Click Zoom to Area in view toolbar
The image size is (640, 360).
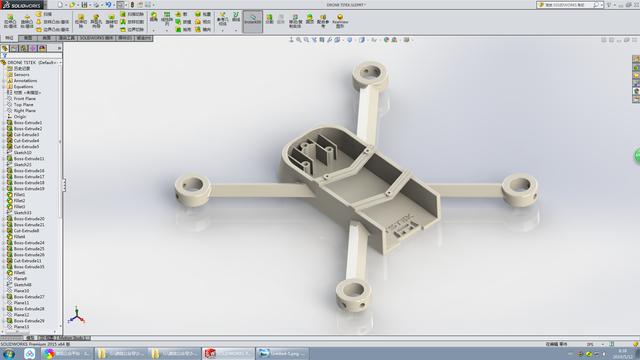click(x=307, y=40)
